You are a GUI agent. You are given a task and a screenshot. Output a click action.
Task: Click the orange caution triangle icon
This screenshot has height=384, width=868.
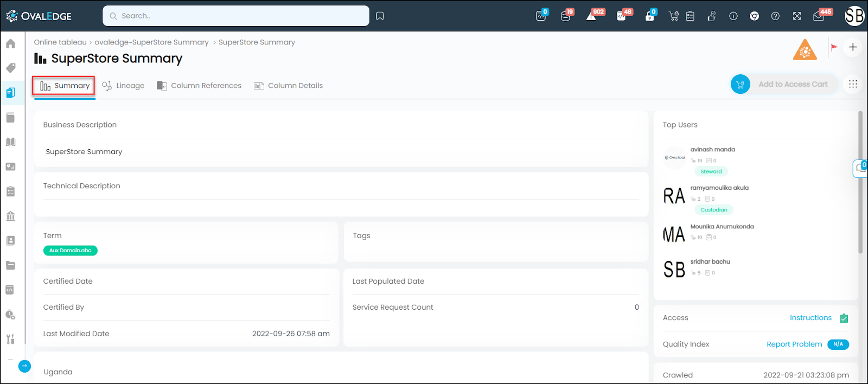805,50
